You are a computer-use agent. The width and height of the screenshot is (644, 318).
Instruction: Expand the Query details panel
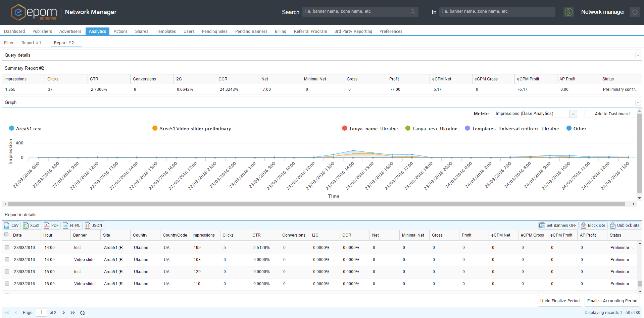(x=638, y=55)
